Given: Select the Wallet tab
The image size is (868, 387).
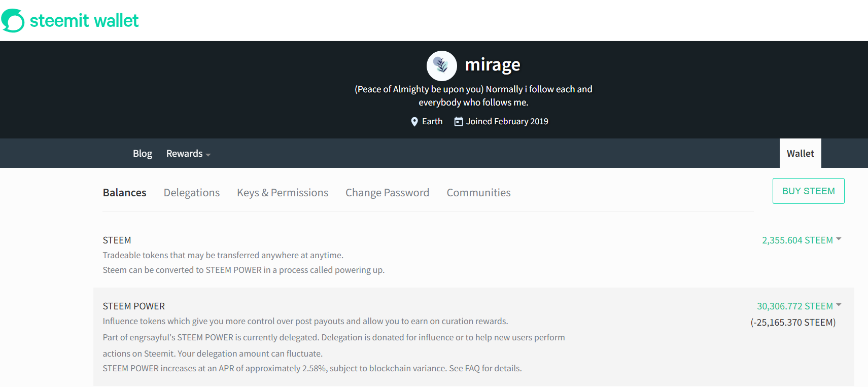Looking at the screenshot, I should [x=801, y=153].
